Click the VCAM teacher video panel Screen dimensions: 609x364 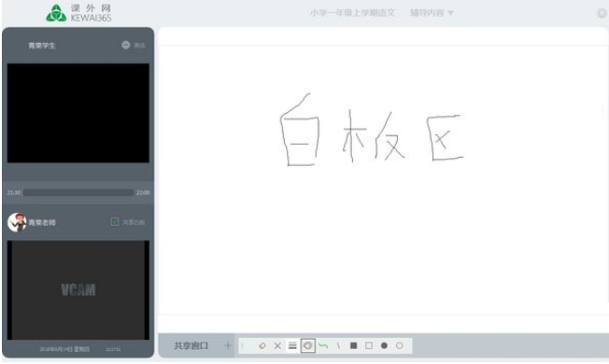point(78,290)
